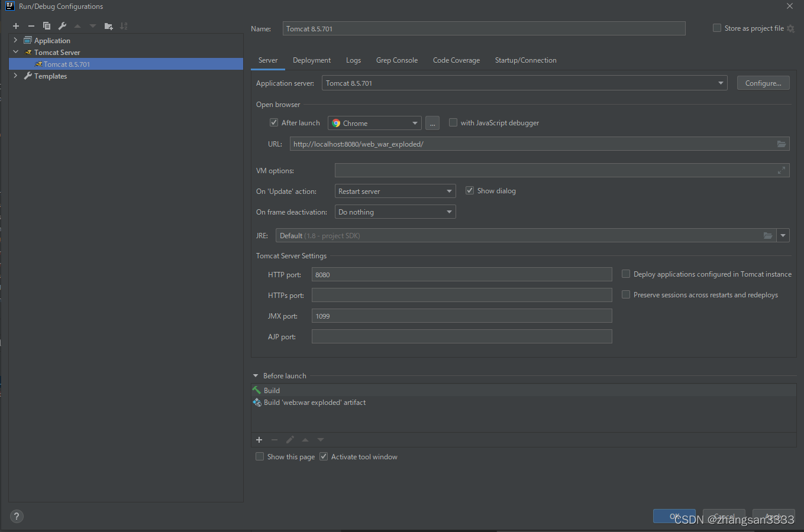This screenshot has height=532, width=804.
Task: Add a new run configuration
Action: click(x=16, y=26)
